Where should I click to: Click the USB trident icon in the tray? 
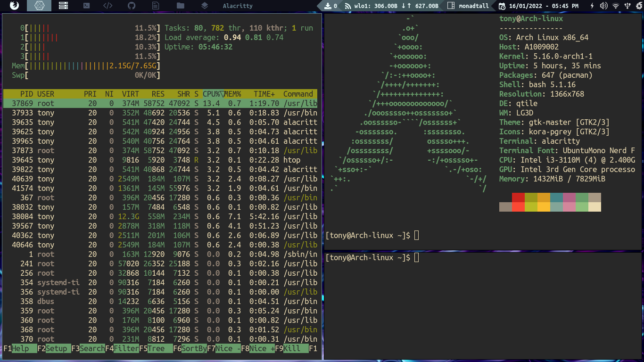(627, 6)
